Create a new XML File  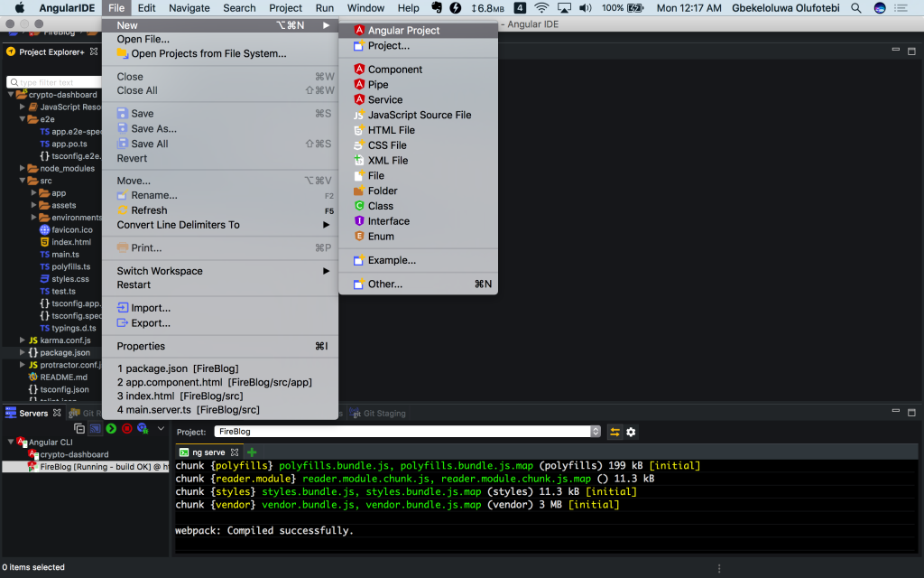tap(418, 161)
